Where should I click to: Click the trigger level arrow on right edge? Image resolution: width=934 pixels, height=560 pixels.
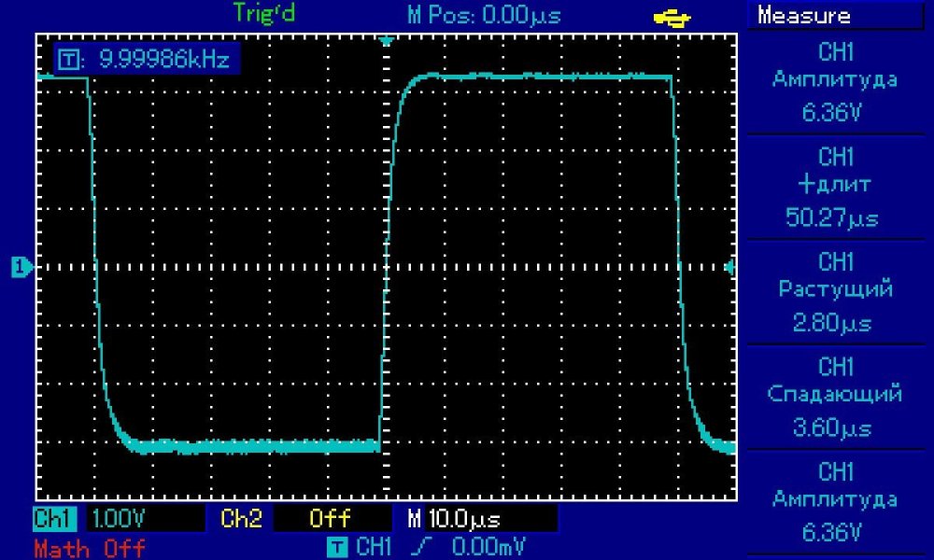coord(730,268)
